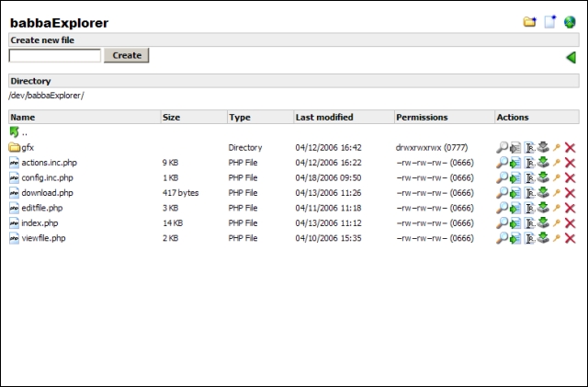The width and height of the screenshot is (588, 387).
Task: Click the green back arrow icon
Action: (x=571, y=58)
